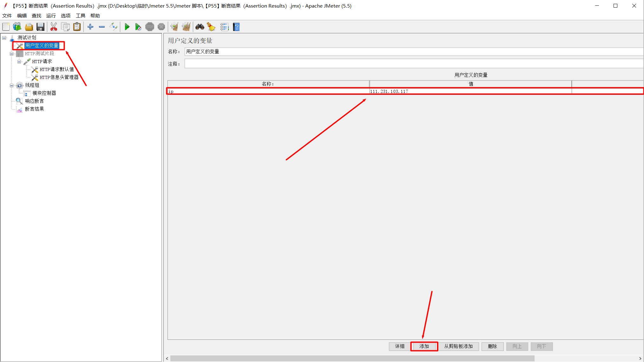Select 响应断言 in the tree
644x362 pixels.
tap(35, 101)
